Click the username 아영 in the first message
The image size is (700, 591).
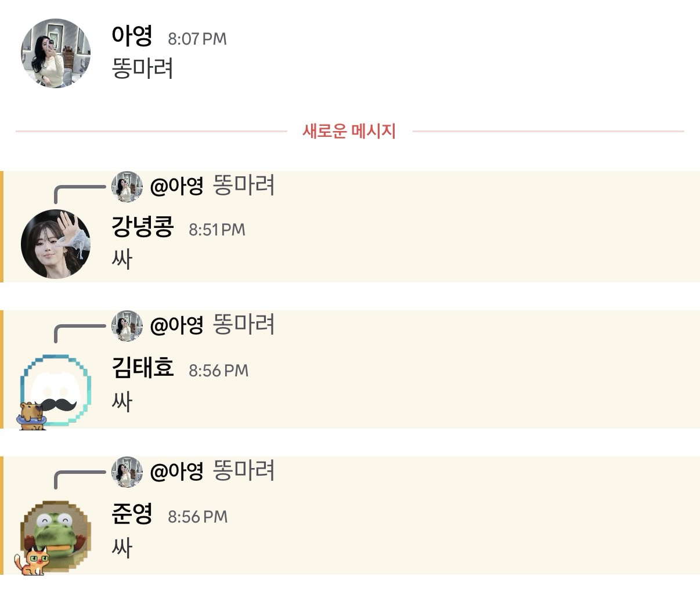pos(132,36)
